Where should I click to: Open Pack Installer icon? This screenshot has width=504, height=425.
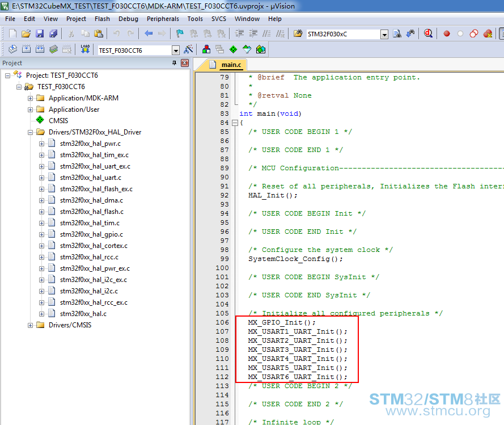[x=261, y=49]
